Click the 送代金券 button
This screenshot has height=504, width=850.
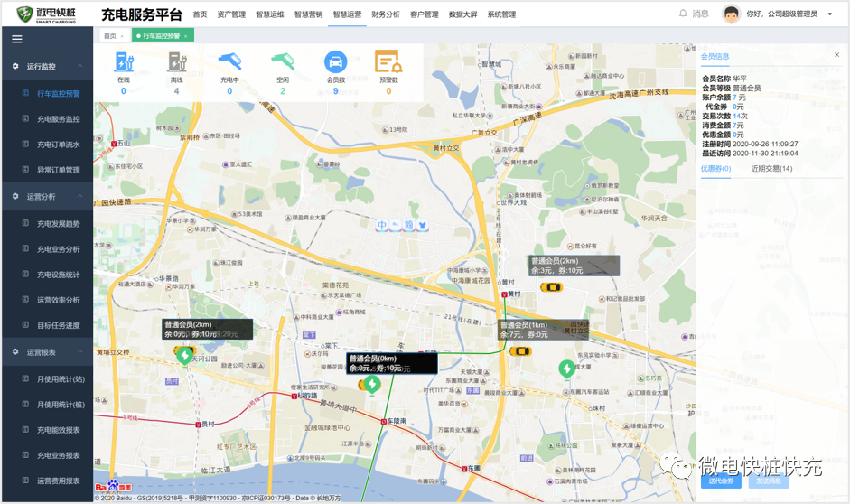pyautogui.click(x=721, y=481)
